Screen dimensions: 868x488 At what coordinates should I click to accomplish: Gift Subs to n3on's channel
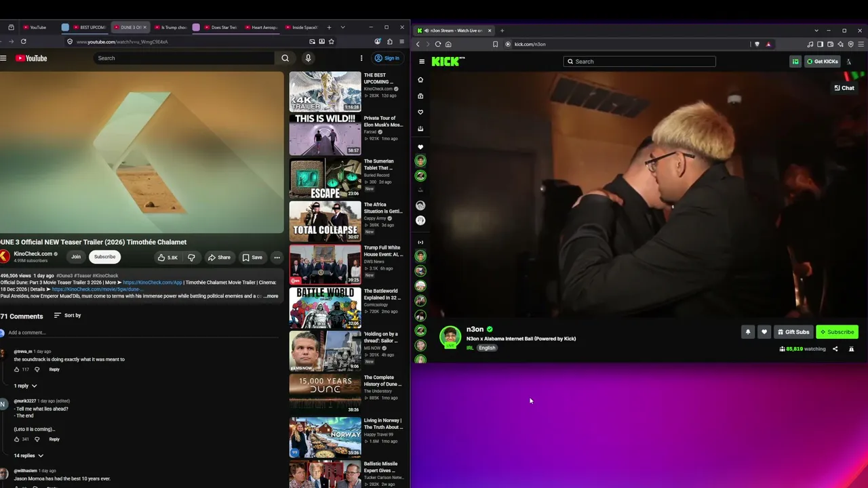793,332
